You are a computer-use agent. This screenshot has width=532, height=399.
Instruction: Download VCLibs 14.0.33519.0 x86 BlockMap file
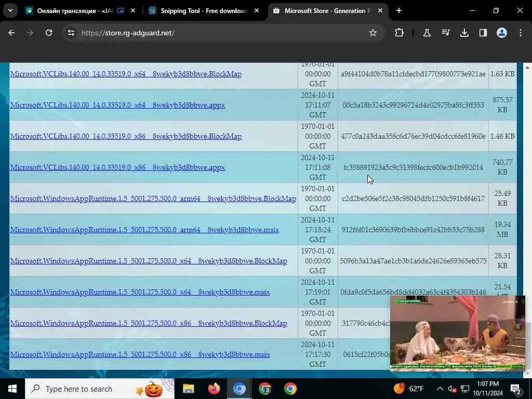[126, 137]
